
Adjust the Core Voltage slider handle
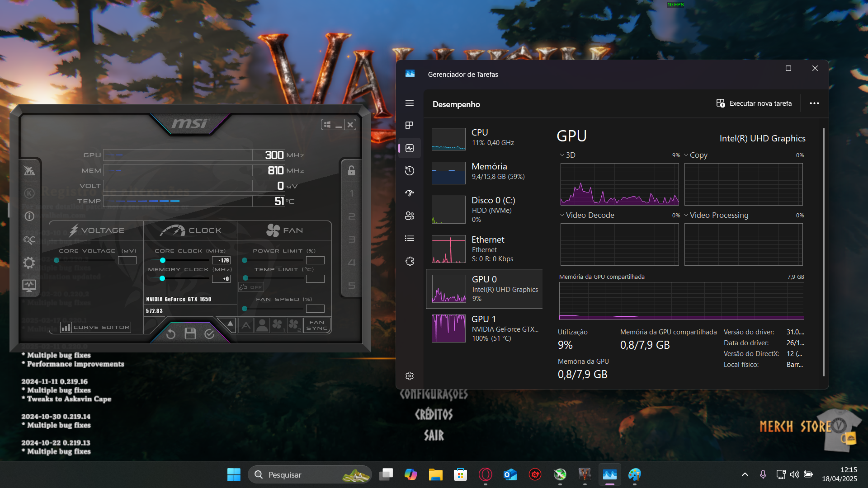point(57,260)
